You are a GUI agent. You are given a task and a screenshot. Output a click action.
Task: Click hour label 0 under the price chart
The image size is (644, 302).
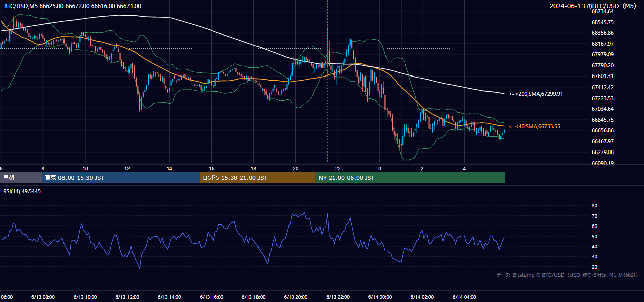(x=380, y=168)
